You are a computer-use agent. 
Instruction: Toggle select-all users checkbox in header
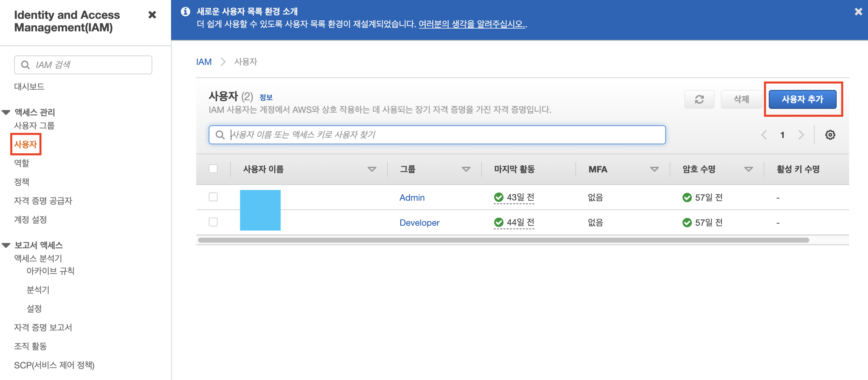click(x=213, y=169)
